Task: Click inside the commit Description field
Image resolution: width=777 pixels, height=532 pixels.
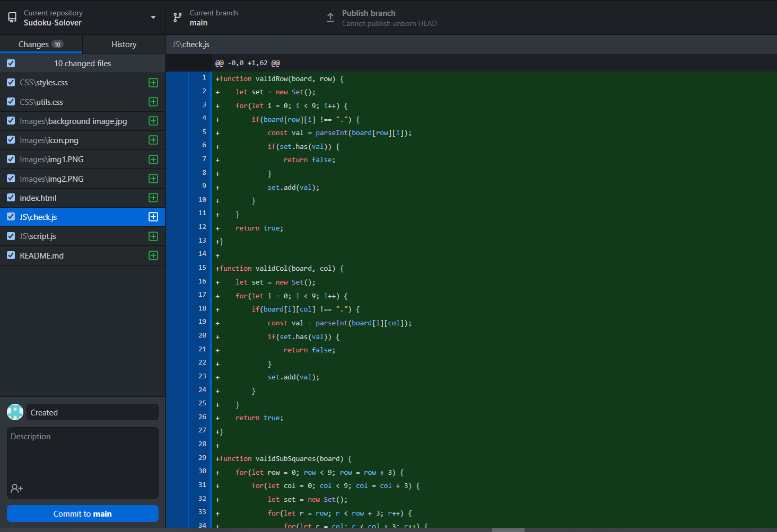Action: pyautogui.click(x=82, y=461)
